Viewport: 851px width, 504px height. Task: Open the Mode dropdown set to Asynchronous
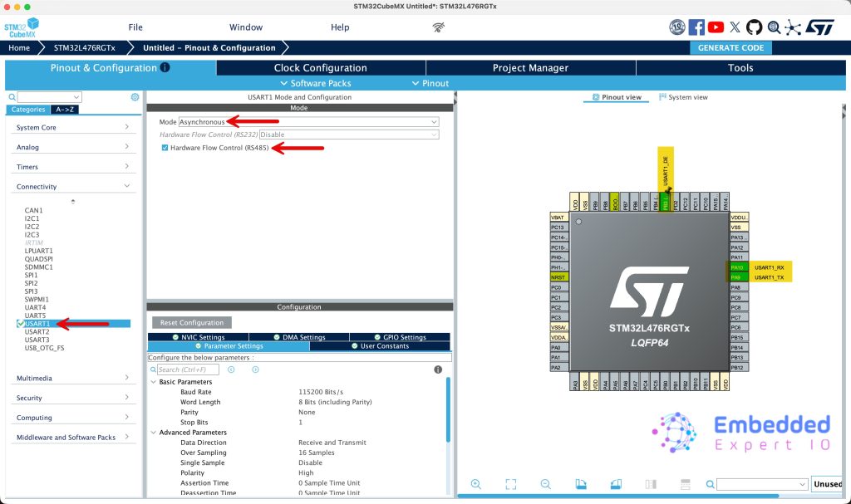click(x=308, y=122)
